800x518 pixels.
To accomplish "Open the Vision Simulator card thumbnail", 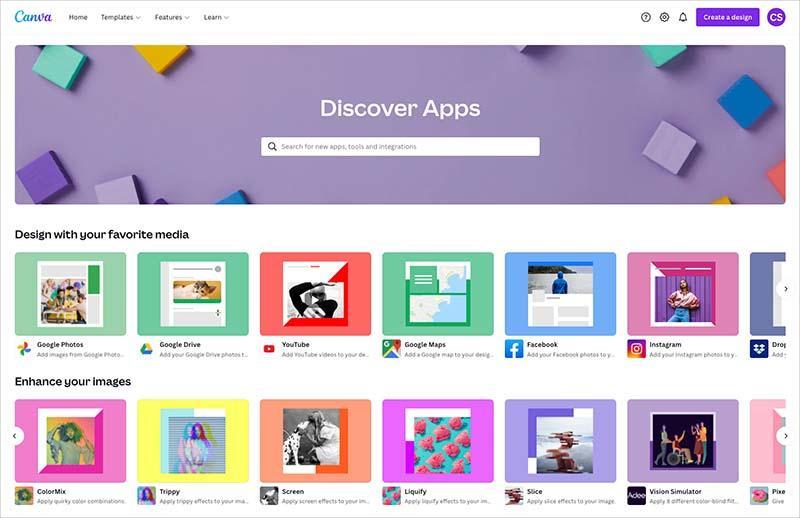I will tap(683, 441).
